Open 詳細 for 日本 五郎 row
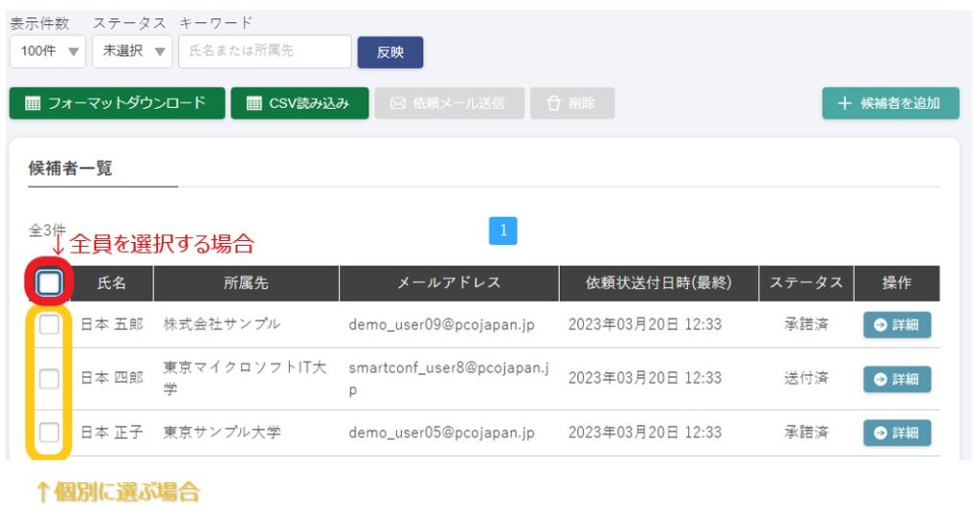The image size is (980, 510). click(897, 325)
